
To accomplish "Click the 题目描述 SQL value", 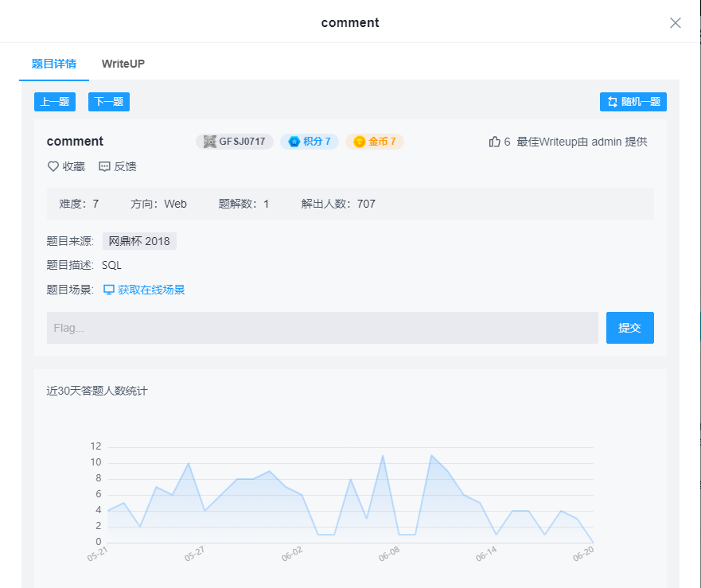I will [x=111, y=265].
